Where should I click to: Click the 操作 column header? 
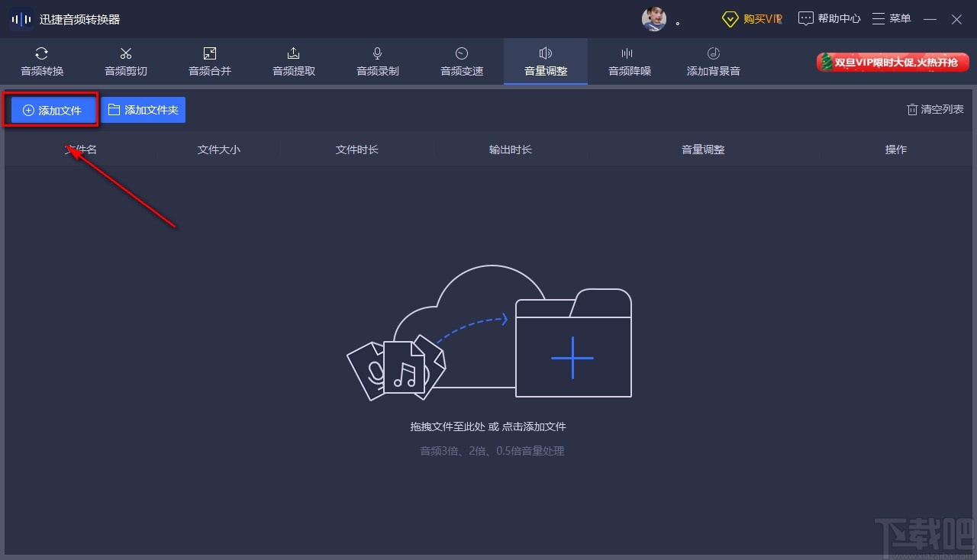[x=895, y=150]
